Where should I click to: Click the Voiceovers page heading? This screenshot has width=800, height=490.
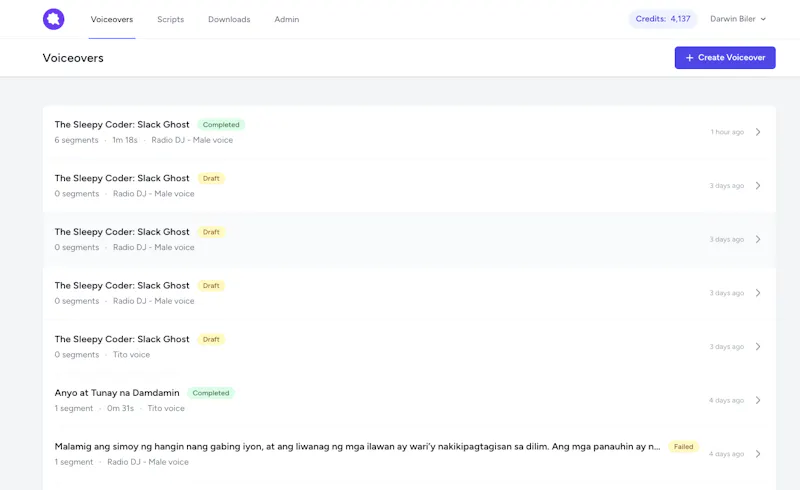pos(73,58)
